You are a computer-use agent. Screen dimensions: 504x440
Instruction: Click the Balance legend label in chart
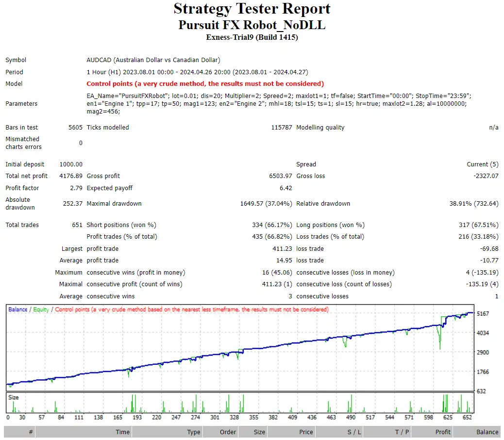click(x=18, y=310)
